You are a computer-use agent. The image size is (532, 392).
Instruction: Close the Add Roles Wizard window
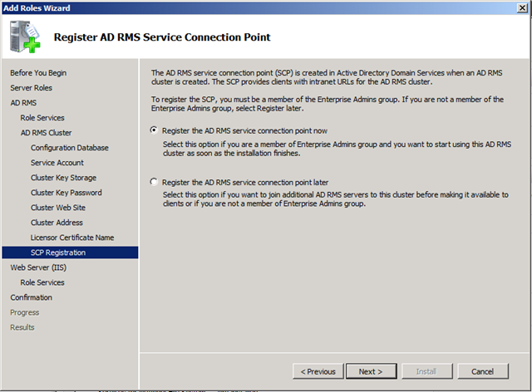(522, 7)
